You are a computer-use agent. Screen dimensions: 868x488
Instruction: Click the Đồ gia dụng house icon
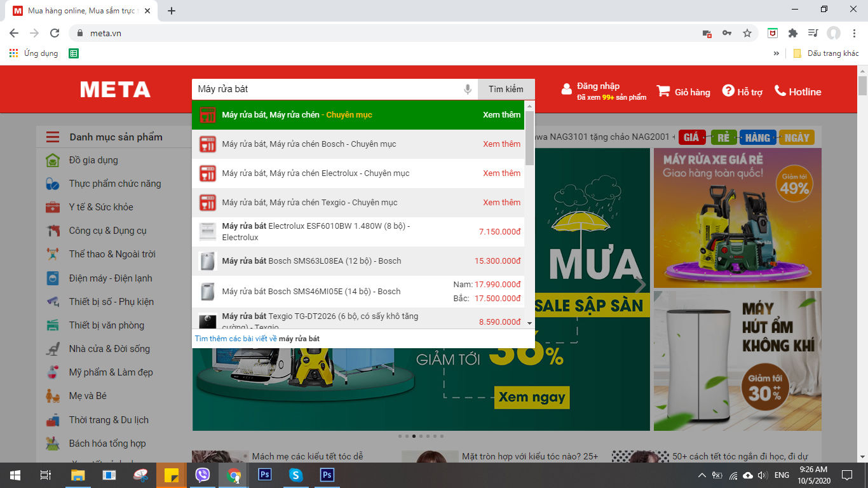coord(53,160)
